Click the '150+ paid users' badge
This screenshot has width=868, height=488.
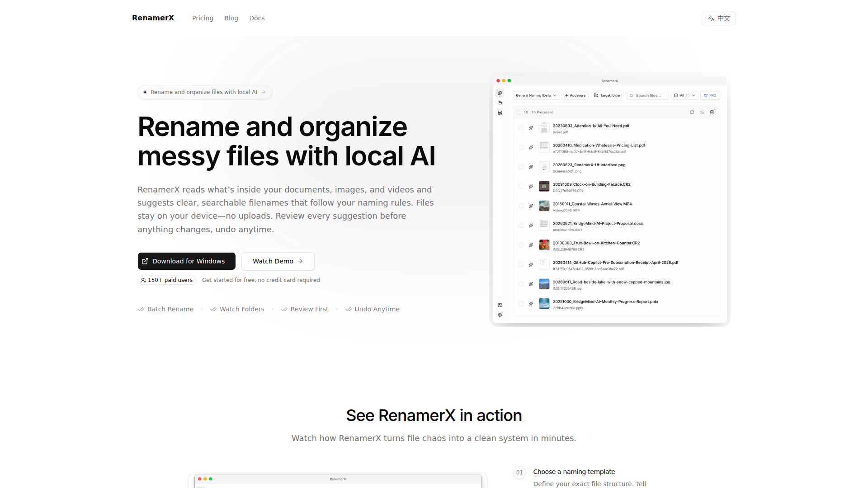click(x=167, y=280)
